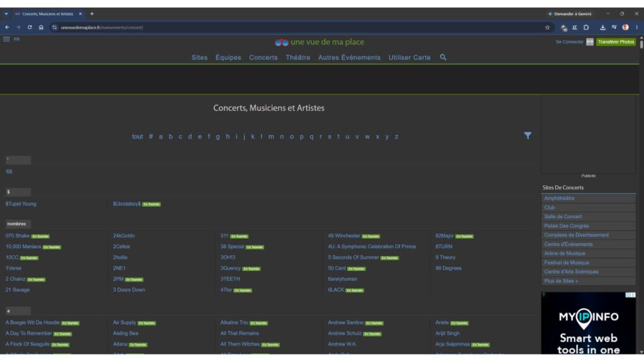The width and height of the screenshot is (644, 362).
Task: Close the Concerts, Musiciens et Artistes tab
Action: click(x=80, y=14)
